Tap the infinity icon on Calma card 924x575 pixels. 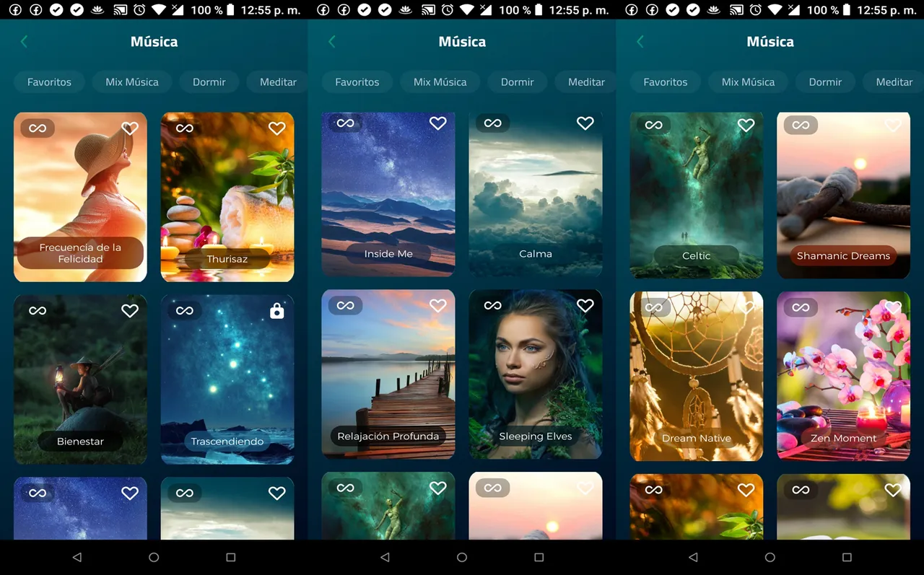(x=493, y=123)
